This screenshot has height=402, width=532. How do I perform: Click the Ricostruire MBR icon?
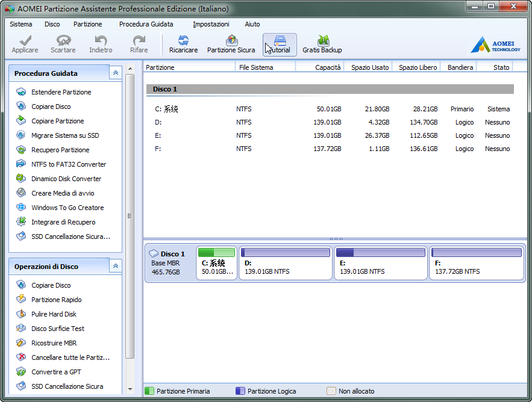[21, 342]
